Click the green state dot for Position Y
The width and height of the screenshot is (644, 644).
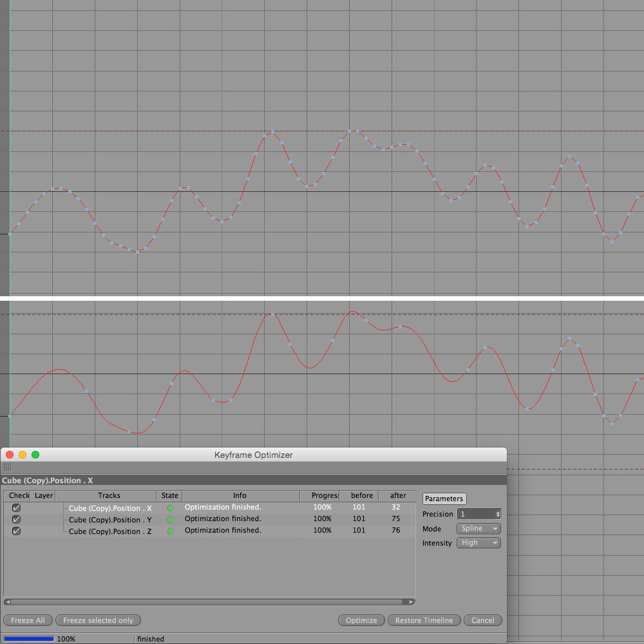point(171,520)
